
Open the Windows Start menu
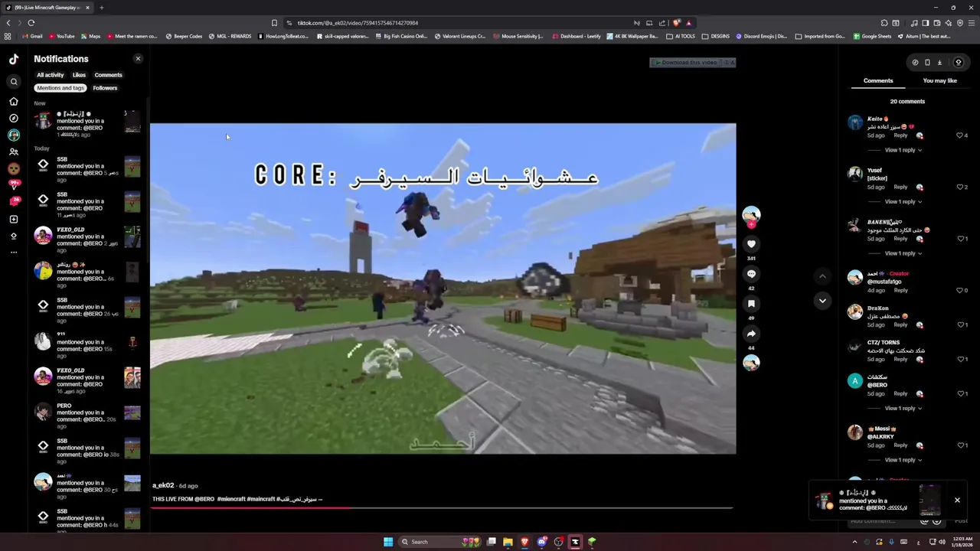(388, 542)
